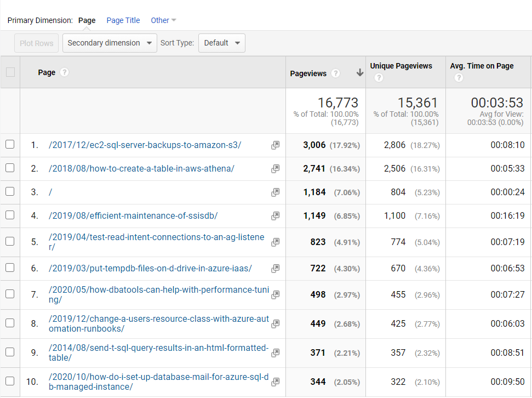Image resolution: width=532 pixels, height=398 pixels.
Task: Open the help tooltip next to Page column
Action: coord(65,72)
